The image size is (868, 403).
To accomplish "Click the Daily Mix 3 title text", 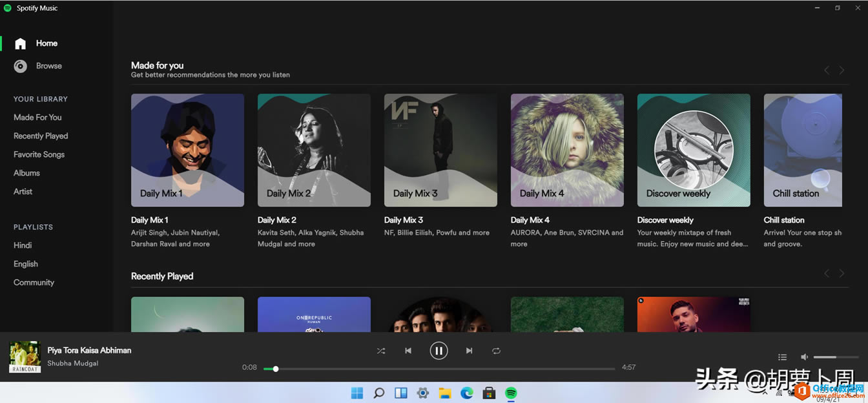I will (404, 220).
